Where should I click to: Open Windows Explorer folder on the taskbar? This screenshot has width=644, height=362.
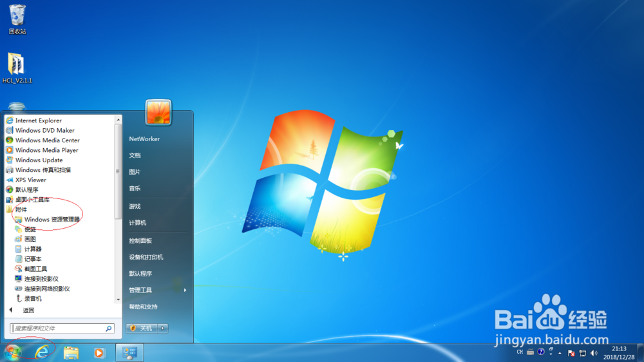pos(71,352)
